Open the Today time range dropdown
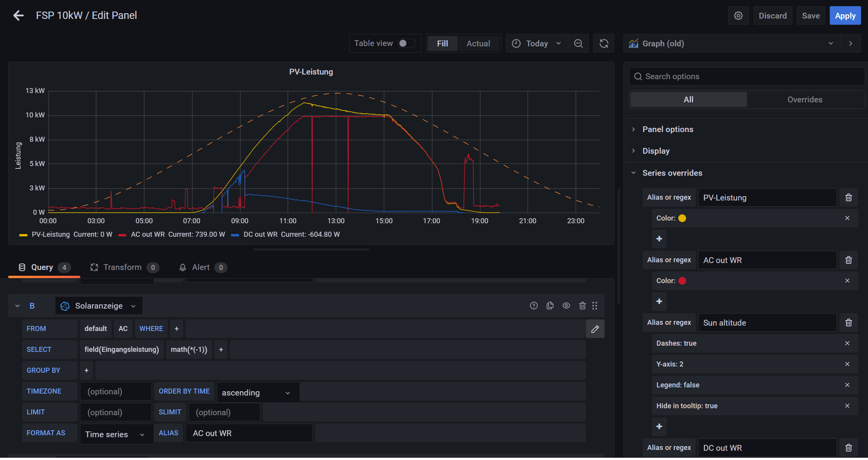The image size is (868, 460). [x=537, y=44]
